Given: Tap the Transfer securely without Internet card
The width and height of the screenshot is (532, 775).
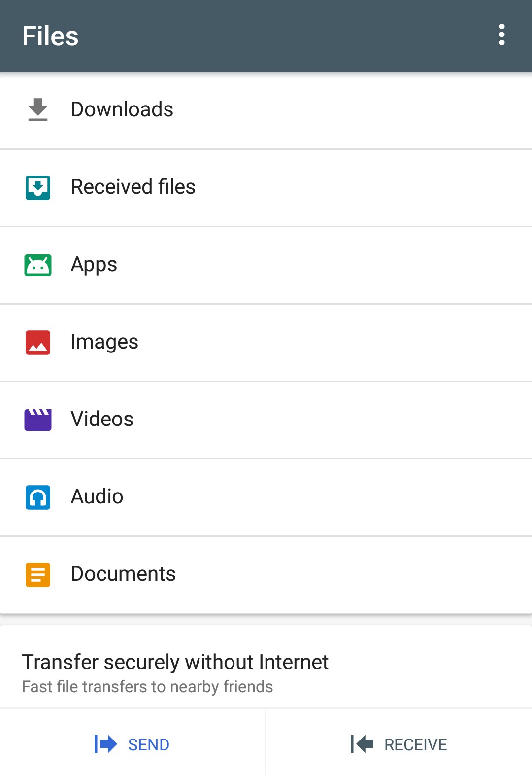Looking at the screenshot, I should tap(266, 672).
